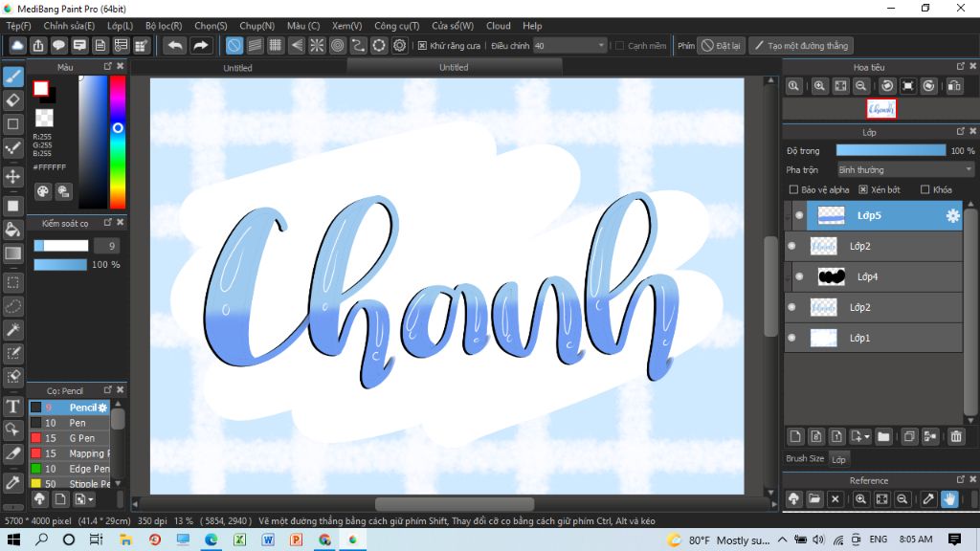
Task: Click the navigator preview thumbnail
Action: pos(881,109)
